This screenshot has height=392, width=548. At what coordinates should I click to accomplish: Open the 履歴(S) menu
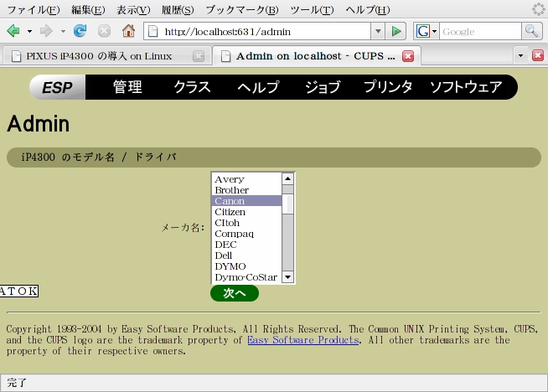point(178,10)
